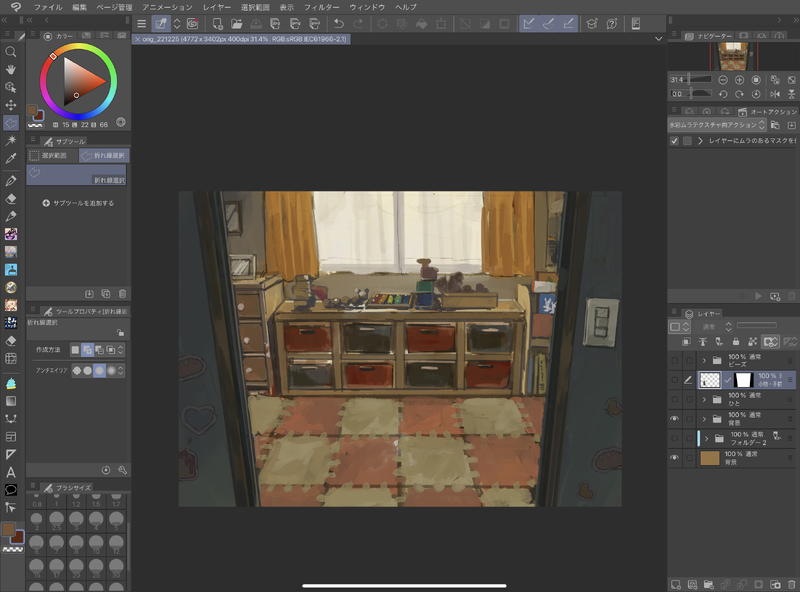Toggle snap to ruler toolbar button
Screen dimensions: 800x592
[x=529, y=23]
